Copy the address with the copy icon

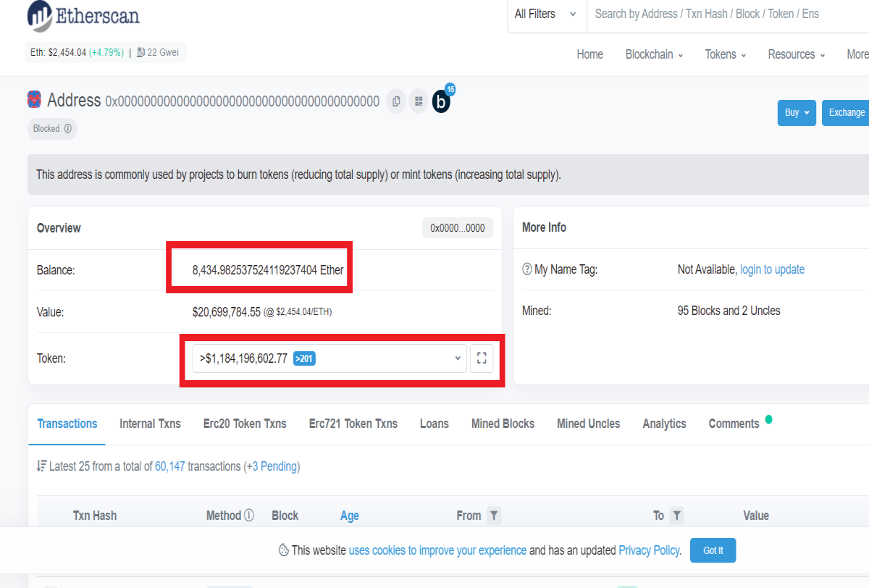pos(396,101)
